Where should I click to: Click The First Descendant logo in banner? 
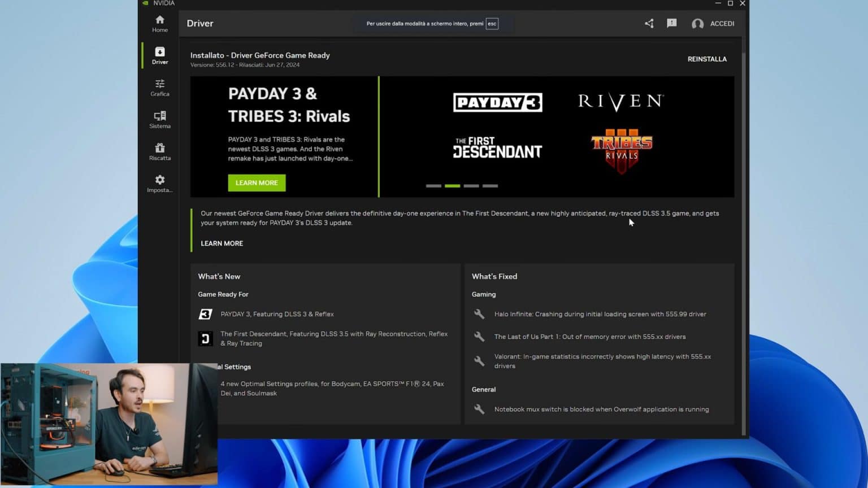pyautogui.click(x=497, y=147)
